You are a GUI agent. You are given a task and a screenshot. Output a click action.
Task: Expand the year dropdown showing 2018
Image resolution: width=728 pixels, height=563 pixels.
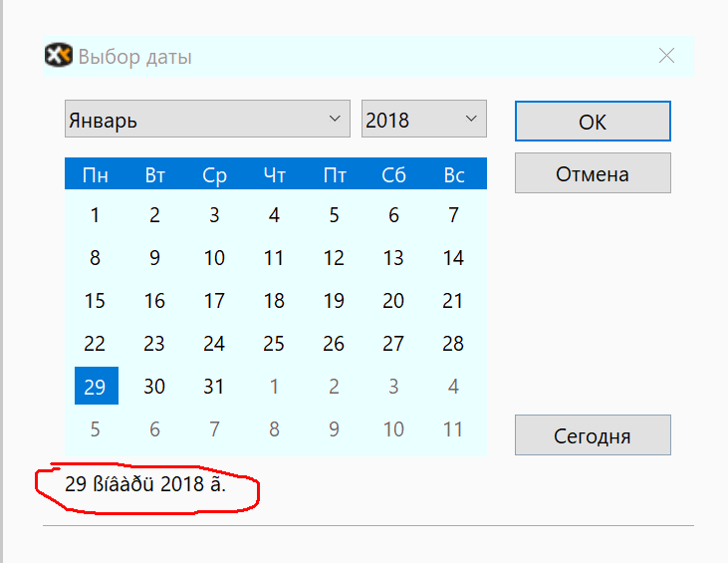[424, 120]
